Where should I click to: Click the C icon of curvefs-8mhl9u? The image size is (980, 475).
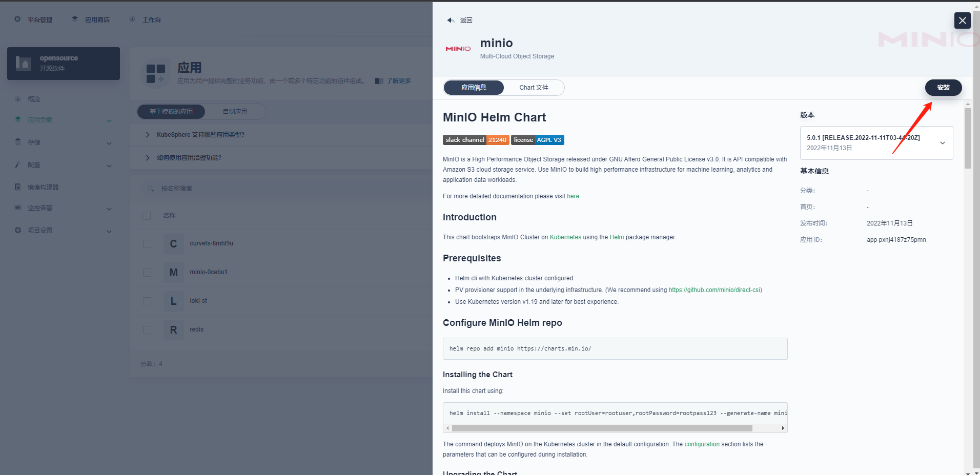[173, 244]
